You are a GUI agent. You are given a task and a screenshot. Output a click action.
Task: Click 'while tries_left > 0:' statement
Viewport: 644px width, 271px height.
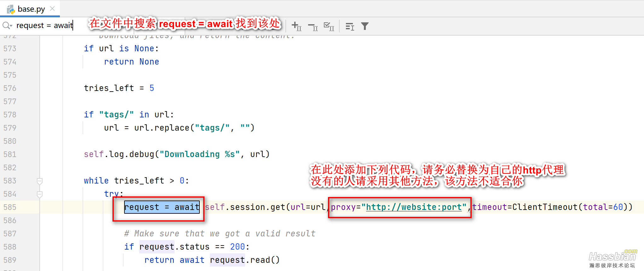[136, 181]
